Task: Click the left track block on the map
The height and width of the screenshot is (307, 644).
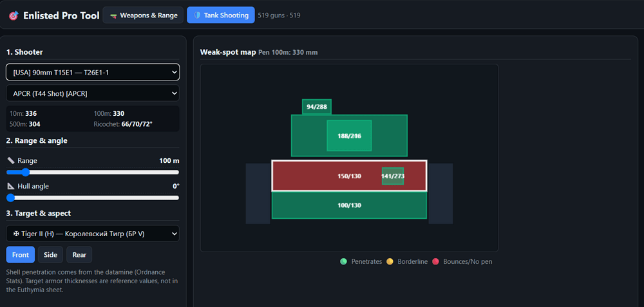Action: click(258, 193)
